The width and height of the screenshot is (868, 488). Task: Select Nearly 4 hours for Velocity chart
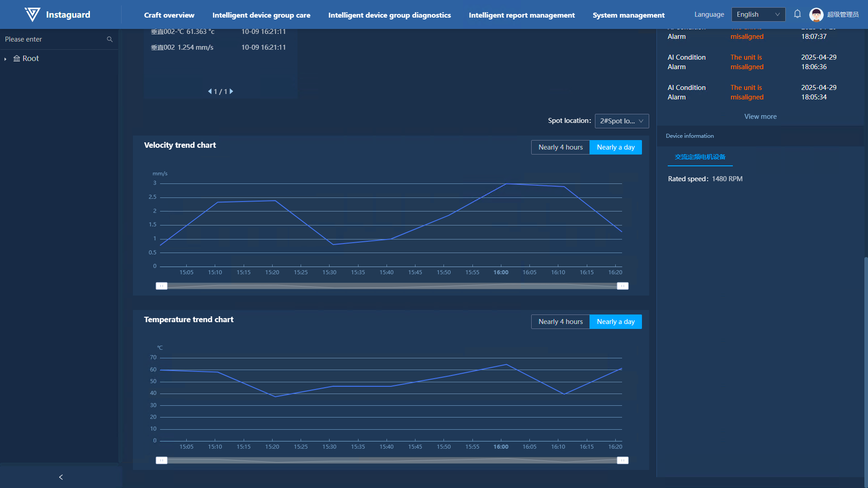pyautogui.click(x=560, y=147)
